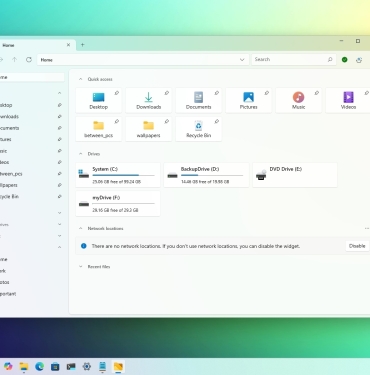
Task: Open the wallpapers folder card
Action: click(149, 129)
